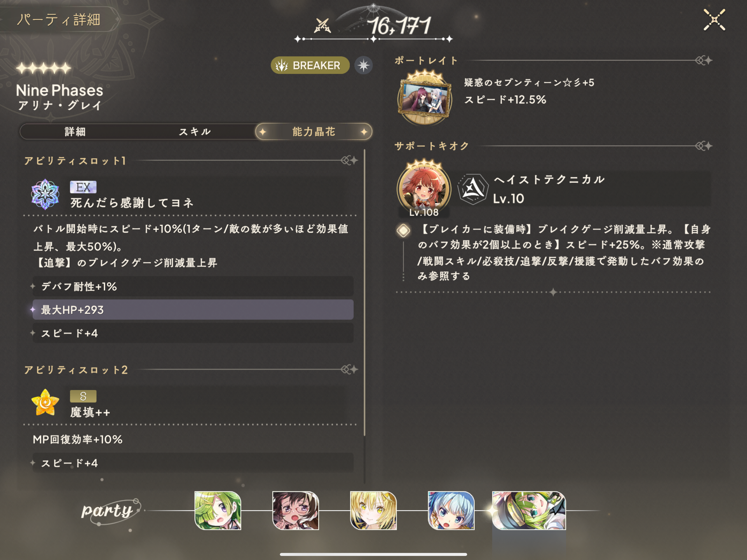The height and width of the screenshot is (560, 747).
Task: Select the 能力晶花 tab
Action: [314, 132]
